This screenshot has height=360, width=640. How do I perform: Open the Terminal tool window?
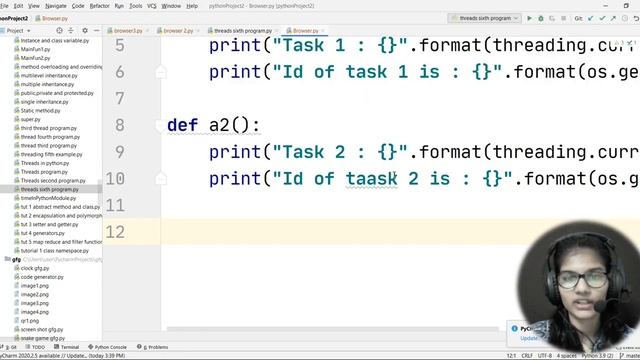67,347
